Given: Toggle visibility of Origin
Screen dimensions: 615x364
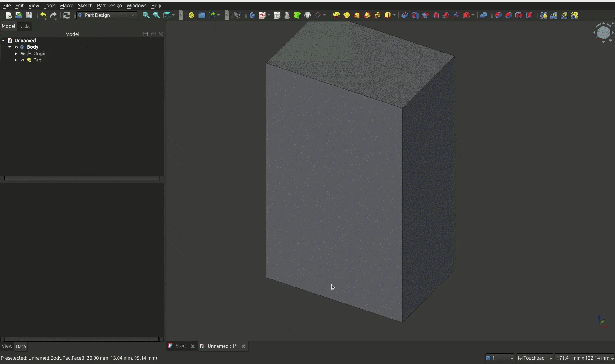Looking at the screenshot, I should pyautogui.click(x=23, y=53).
